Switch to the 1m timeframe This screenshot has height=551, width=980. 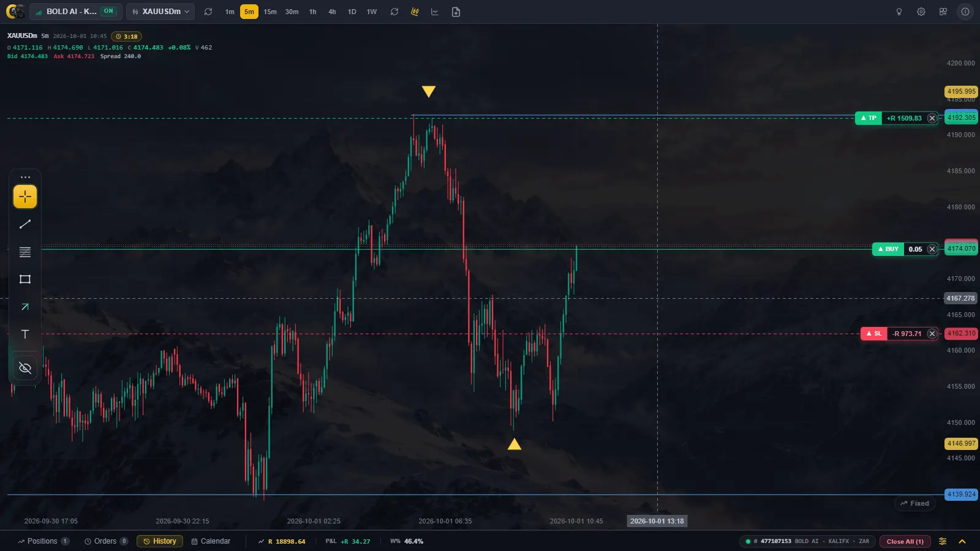[230, 12]
